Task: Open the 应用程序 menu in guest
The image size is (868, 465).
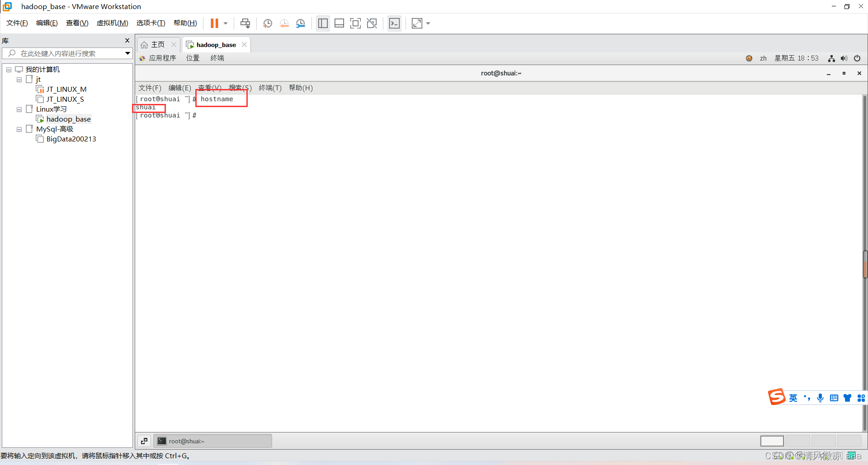Action: [158, 58]
